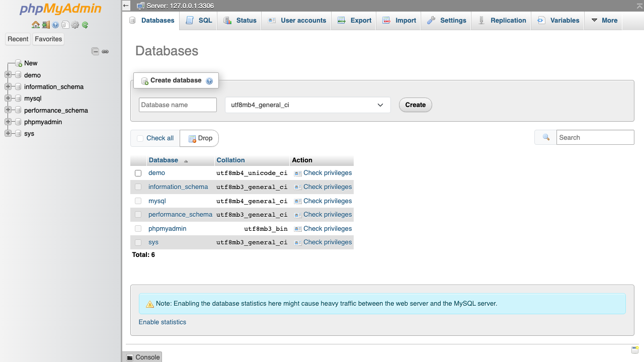Click the Drop button

coord(200,138)
